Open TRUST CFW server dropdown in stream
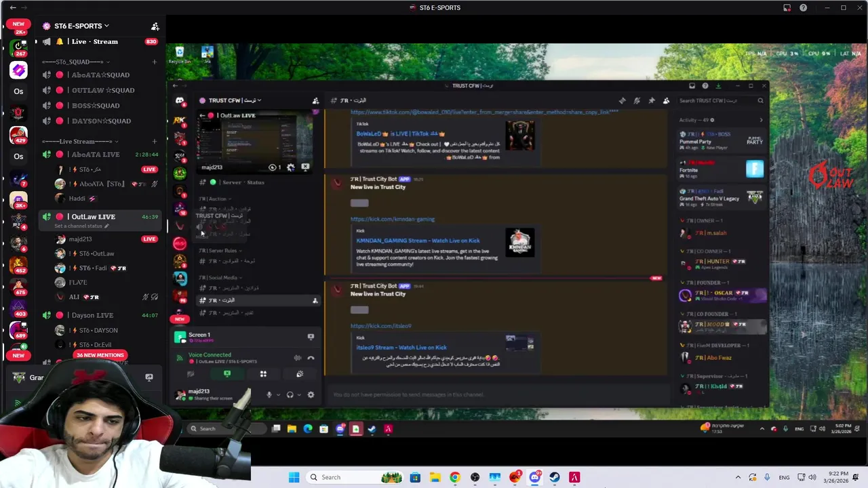The width and height of the screenshot is (868, 488). pyautogui.click(x=231, y=100)
